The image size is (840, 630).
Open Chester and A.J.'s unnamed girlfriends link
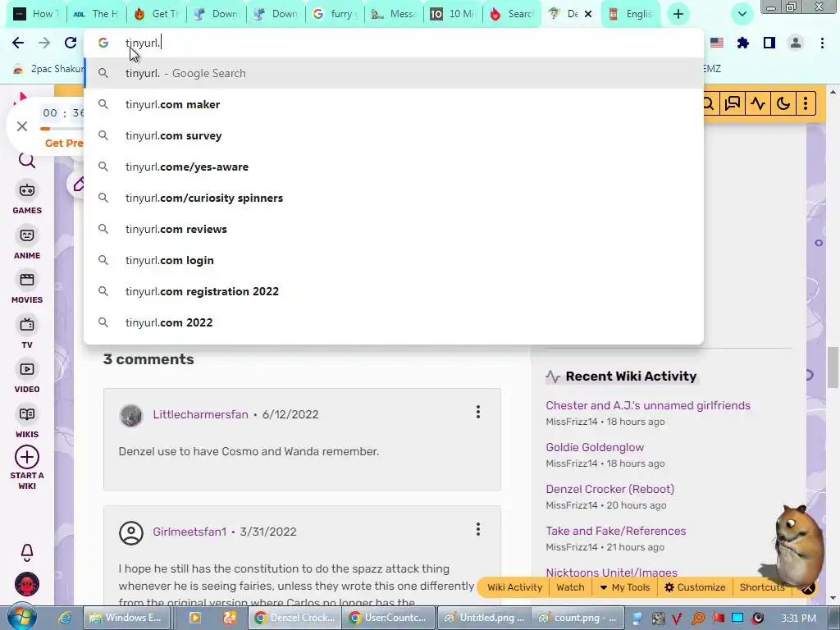pyautogui.click(x=648, y=405)
